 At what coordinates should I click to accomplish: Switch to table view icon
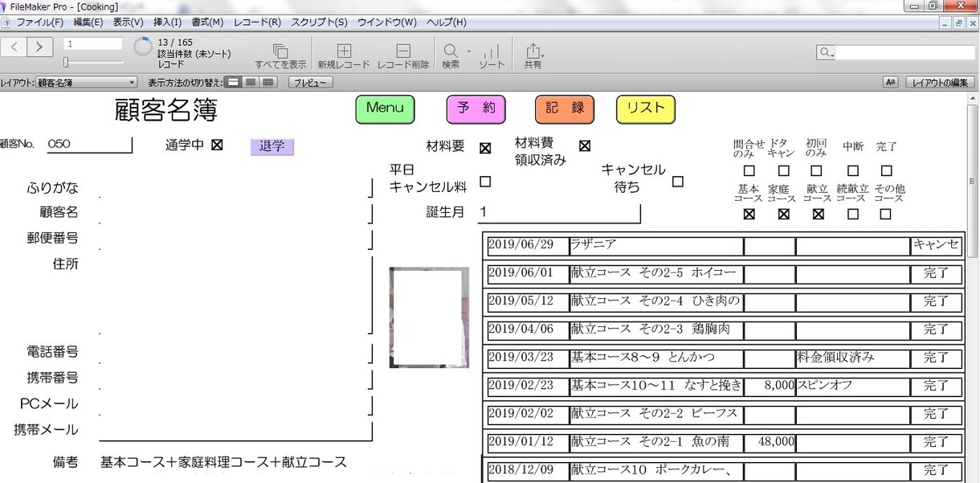tap(268, 82)
